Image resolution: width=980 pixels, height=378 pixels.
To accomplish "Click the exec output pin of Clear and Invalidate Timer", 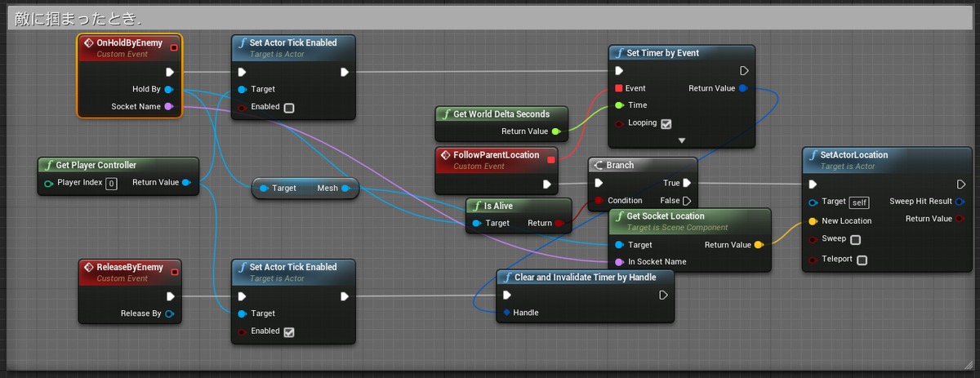I will 662,296.
